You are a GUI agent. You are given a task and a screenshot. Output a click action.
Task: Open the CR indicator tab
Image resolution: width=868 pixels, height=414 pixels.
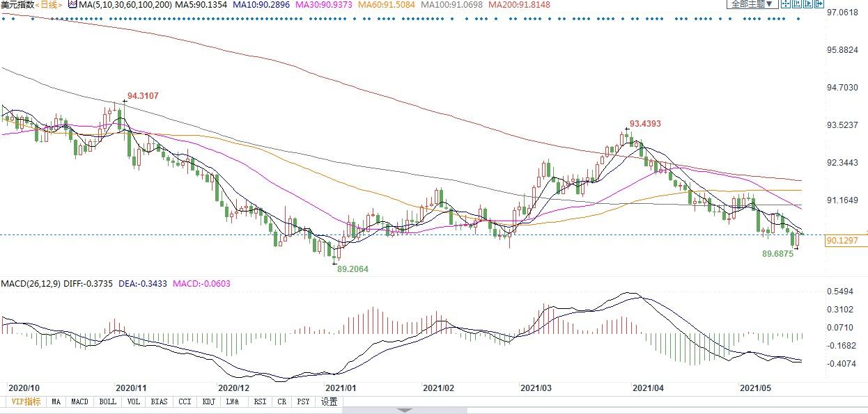point(281,401)
